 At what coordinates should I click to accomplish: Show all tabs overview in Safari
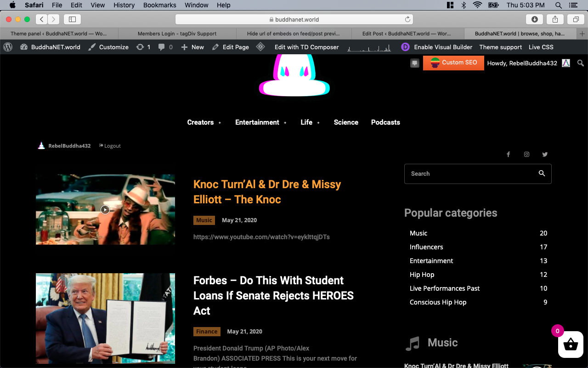(x=576, y=19)
